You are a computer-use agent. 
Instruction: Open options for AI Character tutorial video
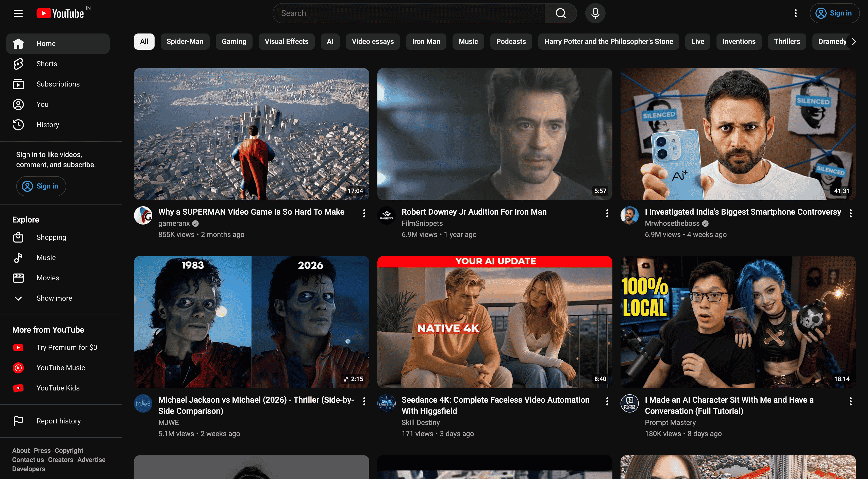(x=850, y=401)
